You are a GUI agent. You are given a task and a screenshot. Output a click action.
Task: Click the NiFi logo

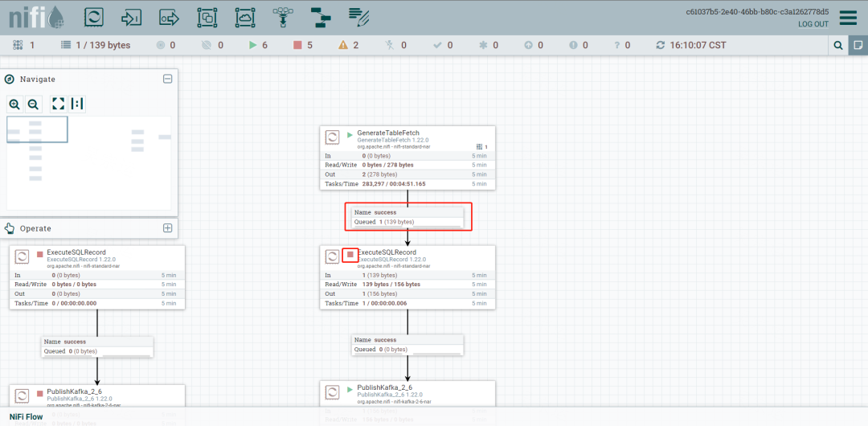[x=36, y=18]
